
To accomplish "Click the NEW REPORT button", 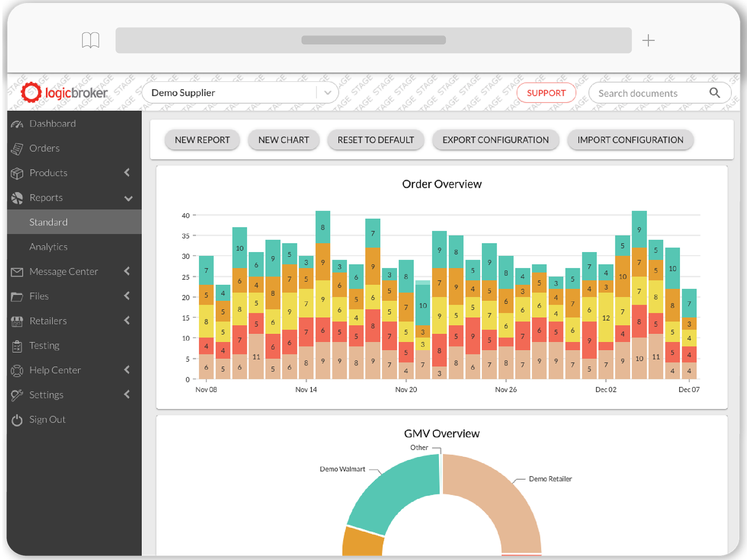I will [202, 140].
